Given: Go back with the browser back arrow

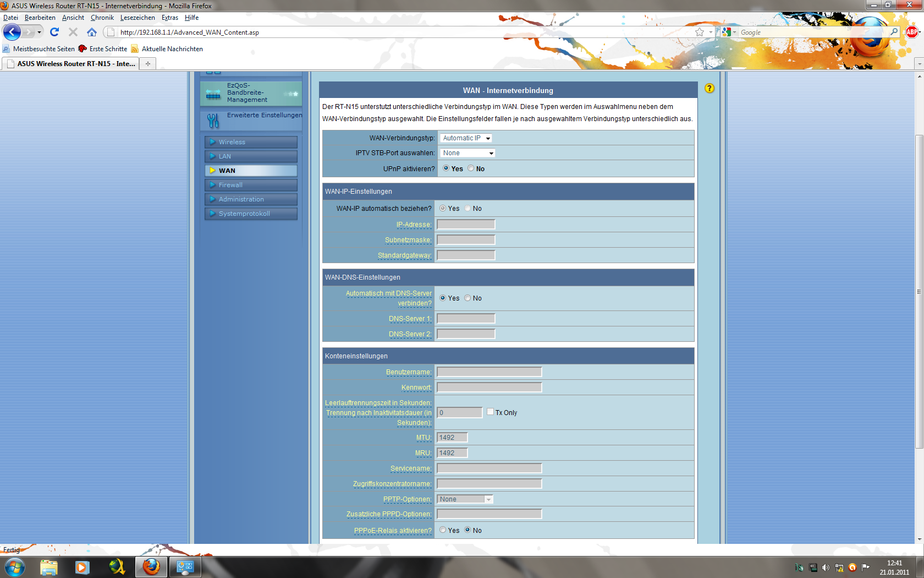Looking at the screenshot, I should pyautogui.click(x=12, y=32).
